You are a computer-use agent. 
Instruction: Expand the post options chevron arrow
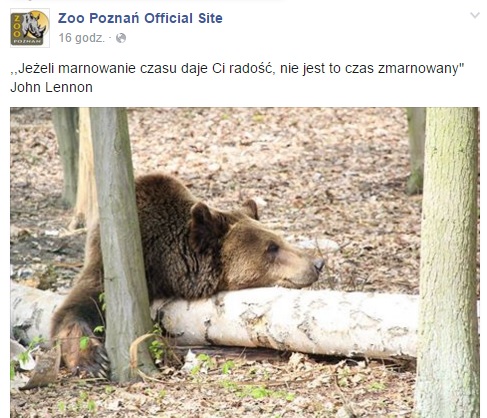(475, 15)
